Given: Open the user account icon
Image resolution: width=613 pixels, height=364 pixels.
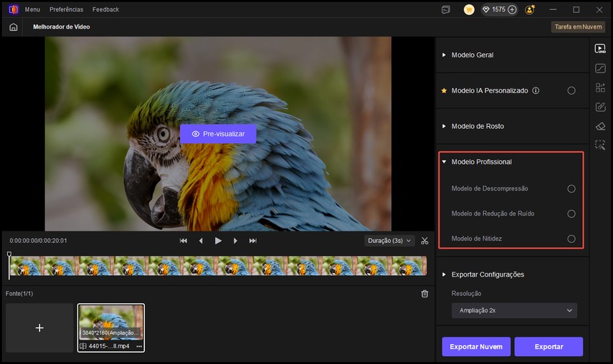Looking at the screenshot, I should [x=530, y=10].
